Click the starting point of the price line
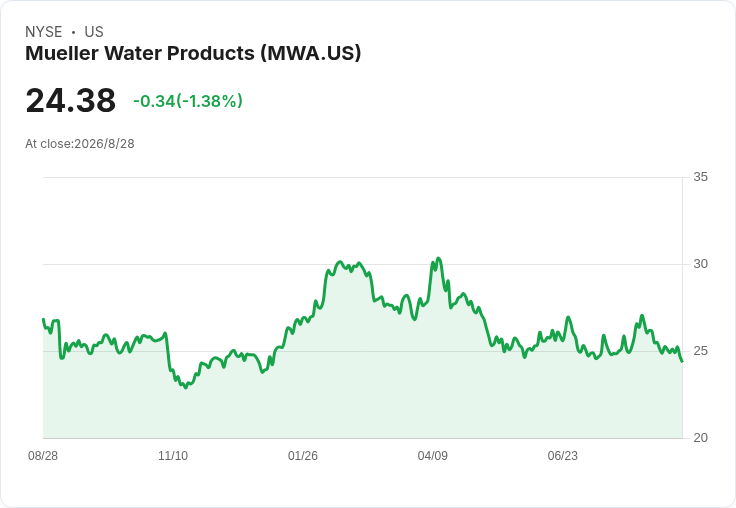This screenshot has height=508, width=736. point(43,319)
